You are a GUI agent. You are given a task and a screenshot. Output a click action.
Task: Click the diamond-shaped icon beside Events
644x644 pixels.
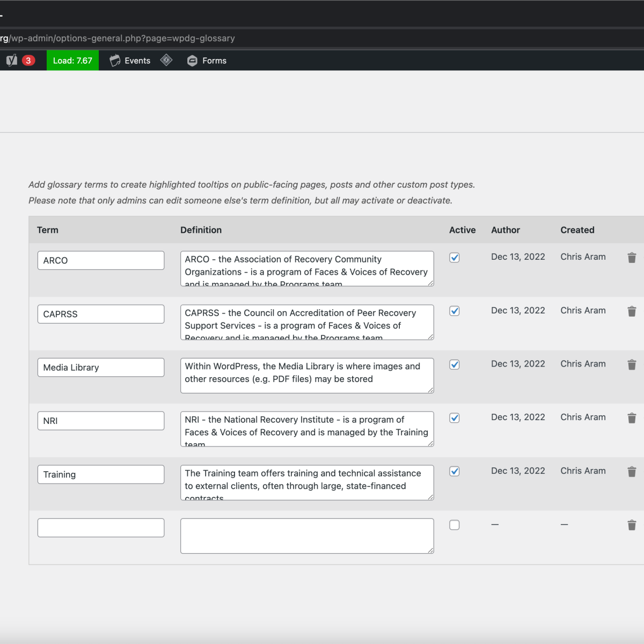click(x=166, y=60)
